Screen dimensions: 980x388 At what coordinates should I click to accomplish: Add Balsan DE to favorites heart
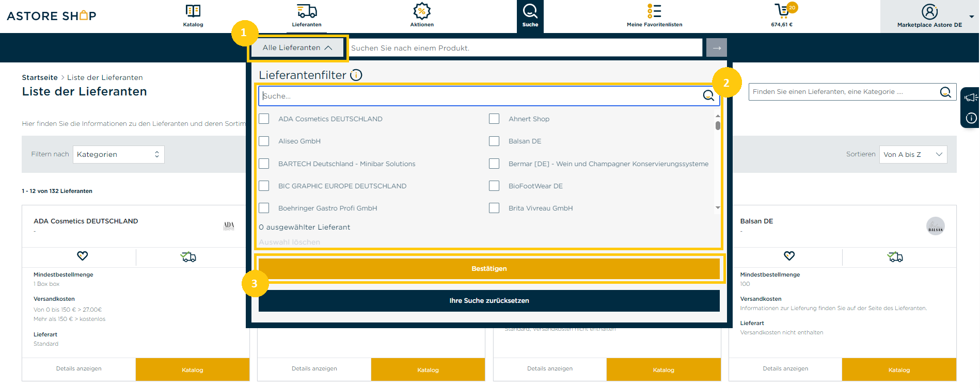pos(789,256)
